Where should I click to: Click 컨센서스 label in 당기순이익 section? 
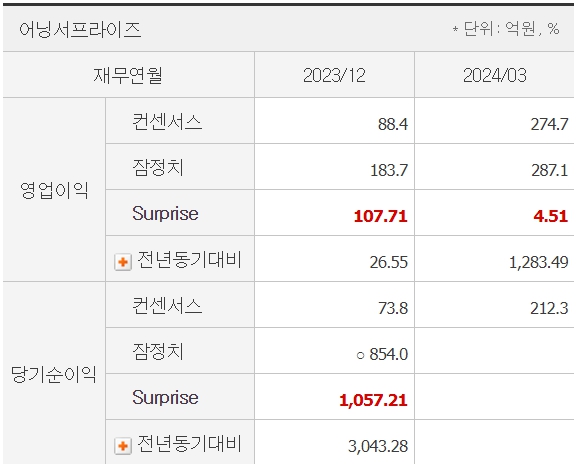(x=167, y=305)
